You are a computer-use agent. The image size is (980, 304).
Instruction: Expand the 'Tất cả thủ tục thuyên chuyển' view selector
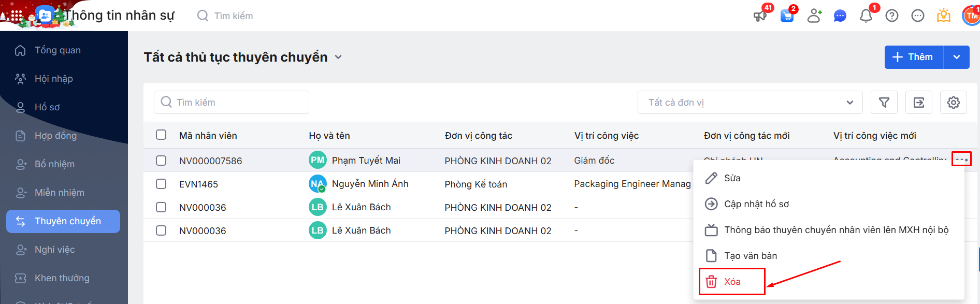(x=338, y=57)
